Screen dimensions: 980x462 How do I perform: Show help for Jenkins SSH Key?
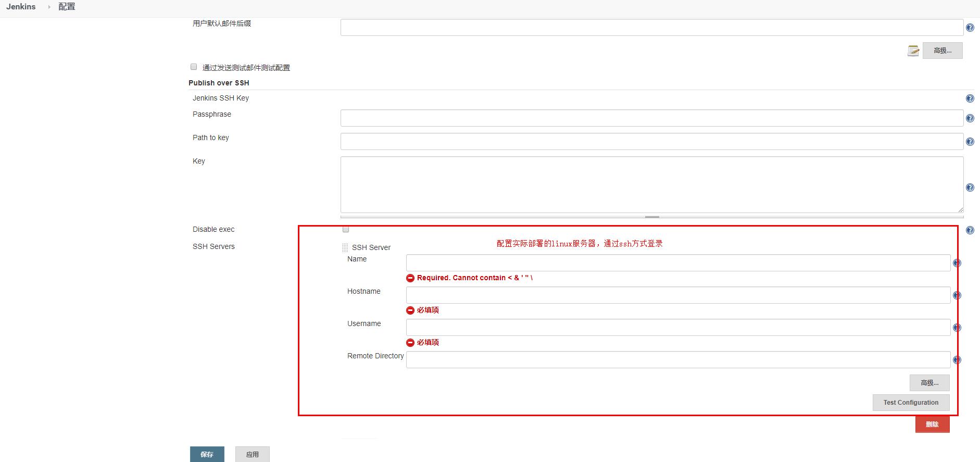coord(970,98)
